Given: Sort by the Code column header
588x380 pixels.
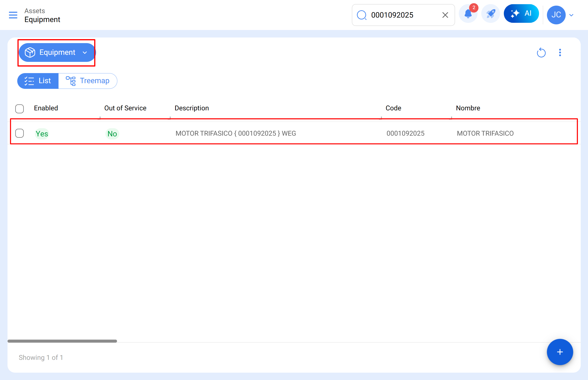Looking at the screenshot, I should 393,108.
